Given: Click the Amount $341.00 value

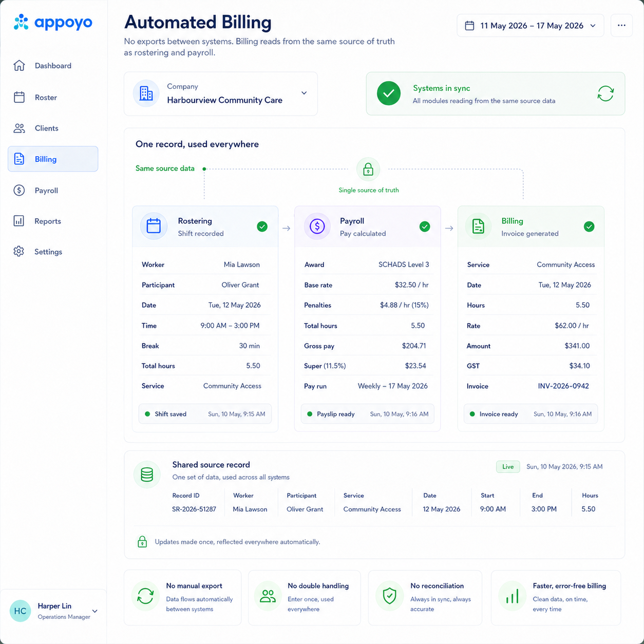Looking at the screenshot, I should click(x=577, y=346).
